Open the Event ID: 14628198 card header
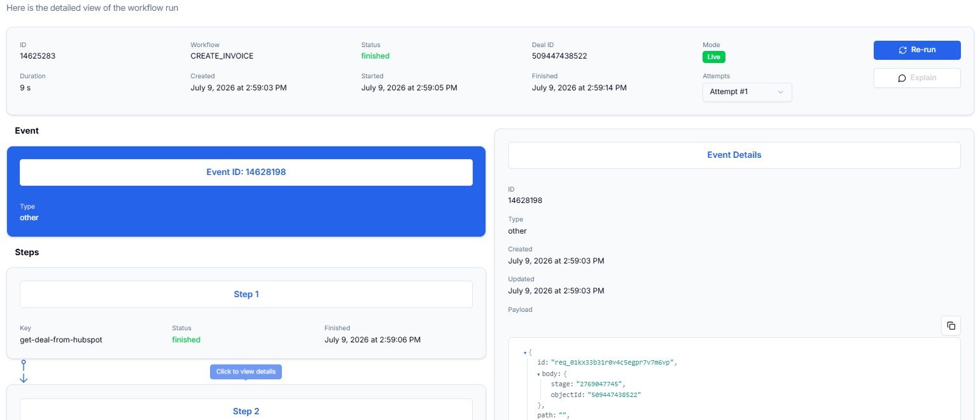 [x=246, y=172]
